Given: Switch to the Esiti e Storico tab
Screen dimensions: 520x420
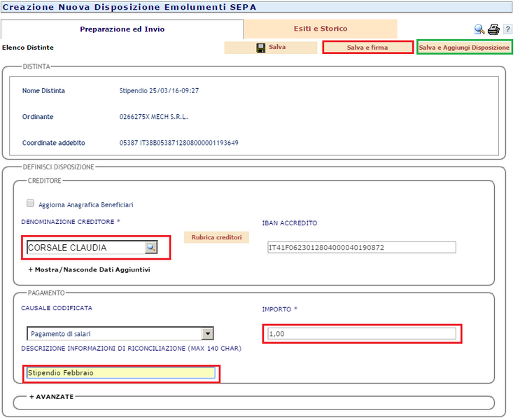Looking at the screenshot, I should pos(320,29).
